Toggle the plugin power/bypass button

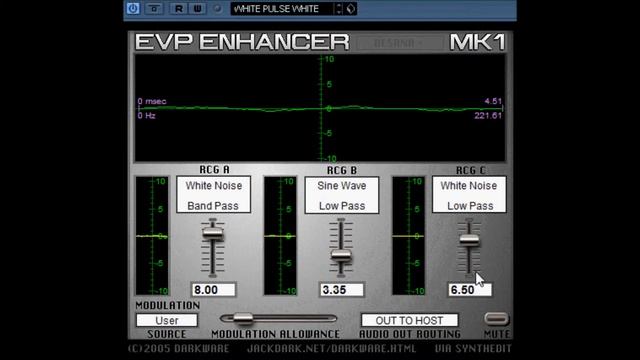(x=133, y=9)
